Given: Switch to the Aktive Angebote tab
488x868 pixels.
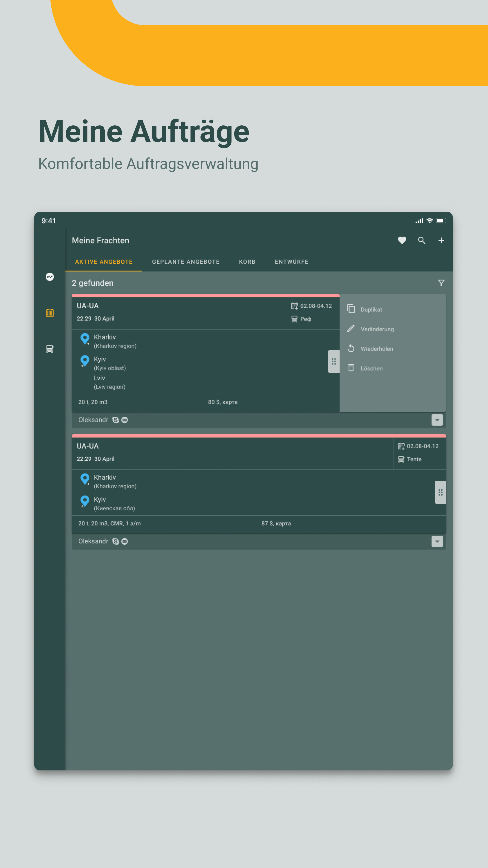Looking at the screenshot, I should (x=104, y=262).
